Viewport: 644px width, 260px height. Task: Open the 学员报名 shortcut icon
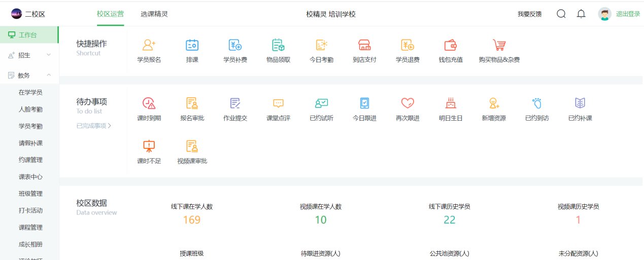click(x=149, y=45)
